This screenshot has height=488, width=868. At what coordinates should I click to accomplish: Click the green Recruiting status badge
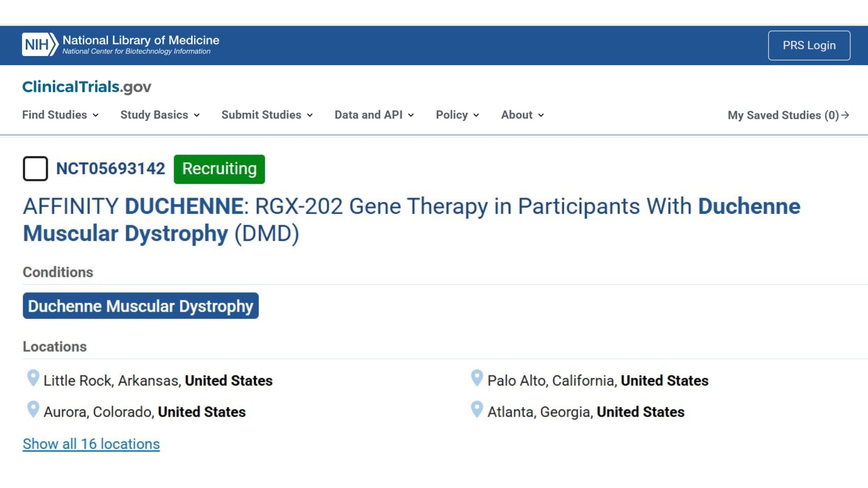219,169
